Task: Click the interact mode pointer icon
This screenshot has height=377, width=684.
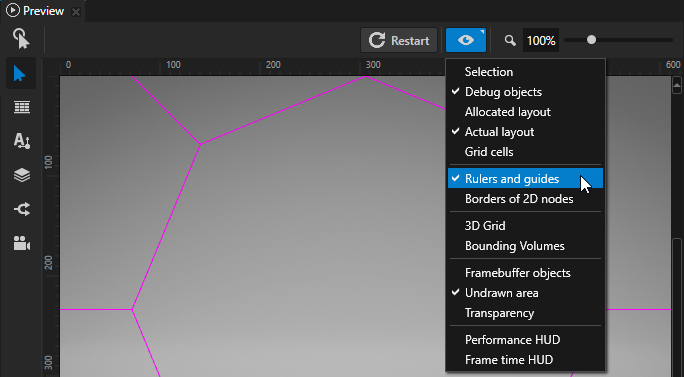Action: click(21, 39)
